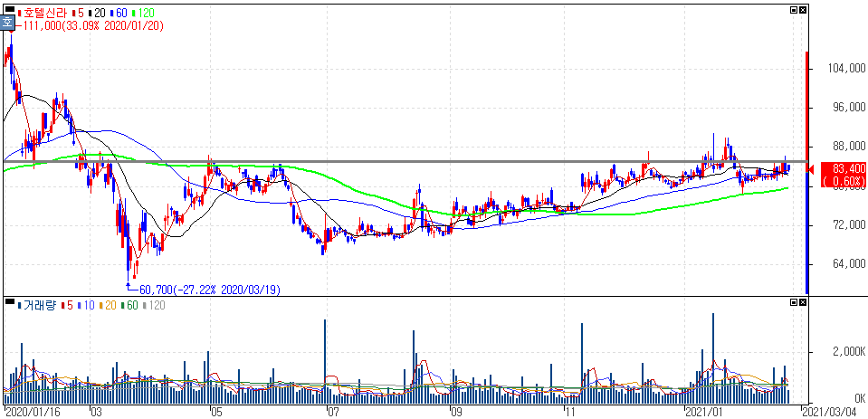Select the green 120-day moving average legend in price panel
The height and width of the screenshot is (419, 868).
point(144,12)
